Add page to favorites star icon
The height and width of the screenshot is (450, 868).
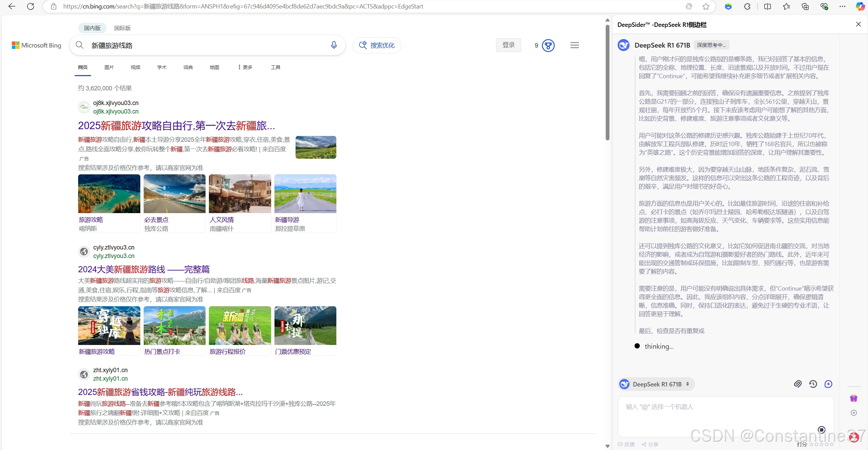point(706,6)
